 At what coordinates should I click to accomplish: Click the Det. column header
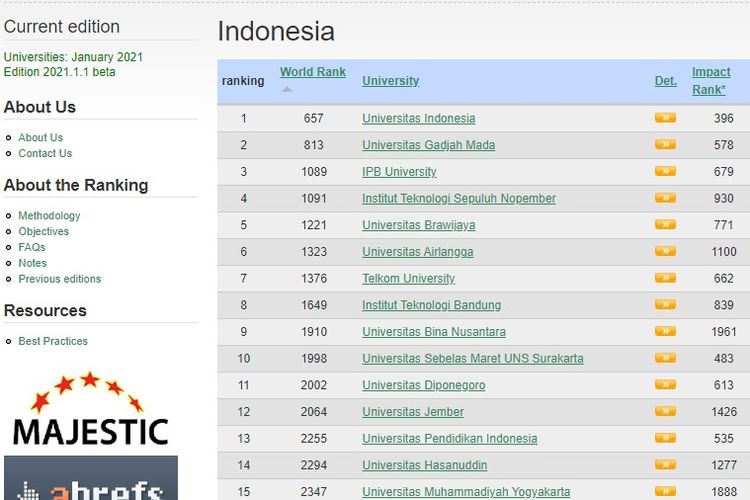[x=665, y=81]
